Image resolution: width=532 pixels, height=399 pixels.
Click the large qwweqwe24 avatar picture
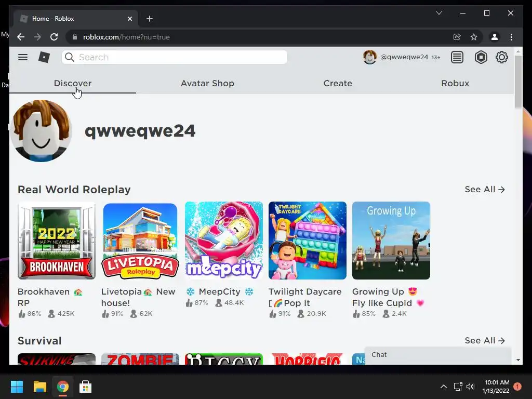point(41,131)
